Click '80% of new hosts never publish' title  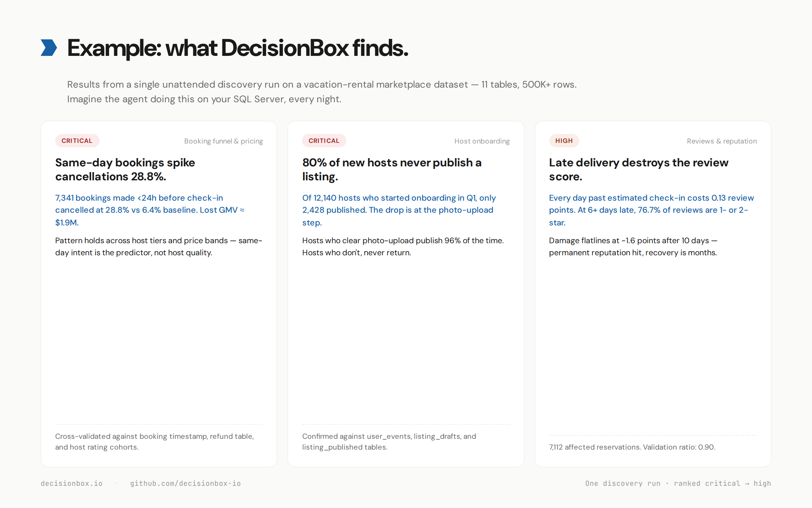point(392,169)
